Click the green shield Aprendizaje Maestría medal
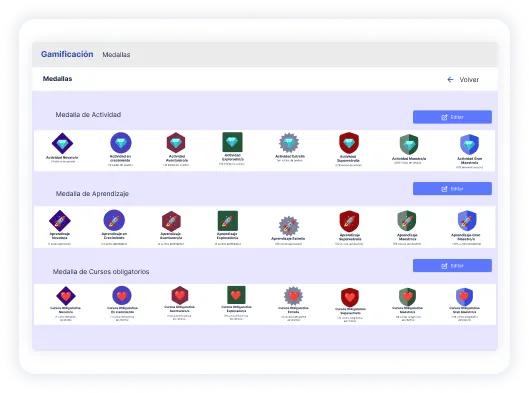Screen dimensions: 529x393 coord(407,221)
